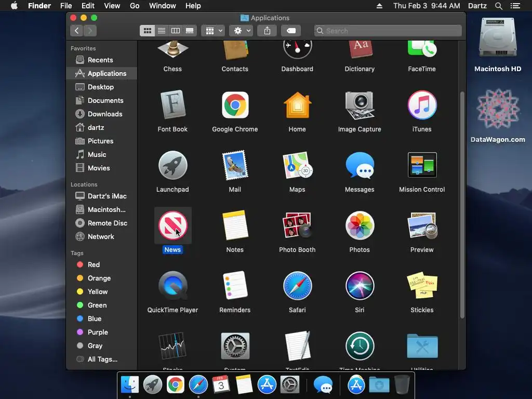532x399 pixels.
Task: Switch to column view in toolbar
Action: 176,31
